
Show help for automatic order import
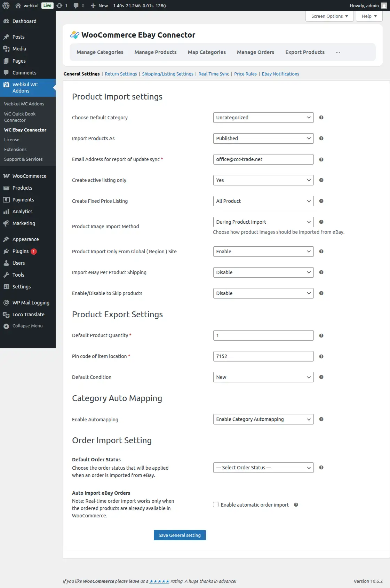click(x=296, y=505)
